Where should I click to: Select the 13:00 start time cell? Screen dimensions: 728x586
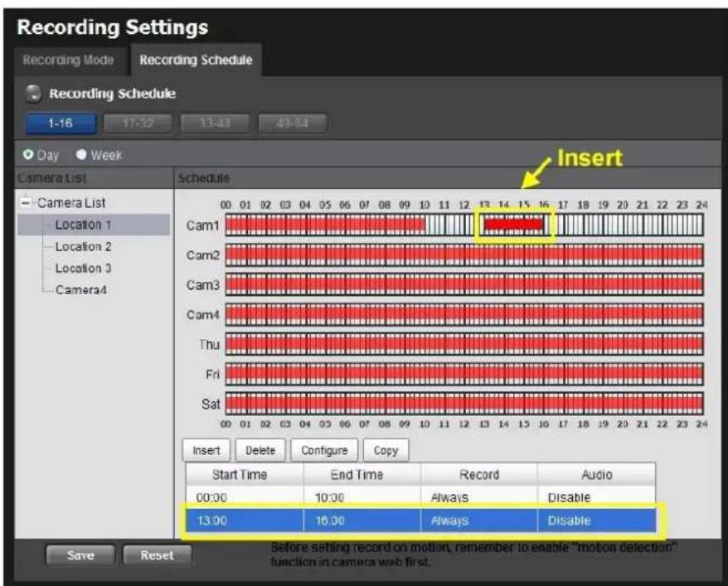point(245,521)
